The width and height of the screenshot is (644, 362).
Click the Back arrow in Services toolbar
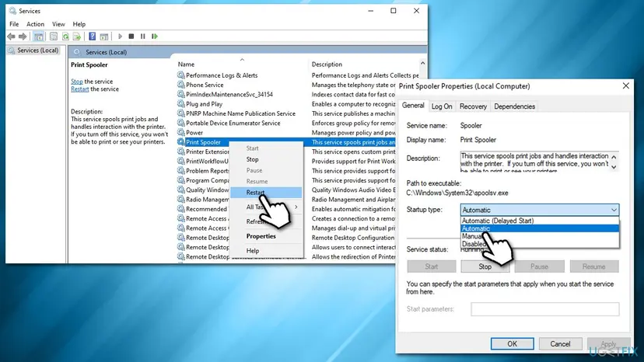pyautogui.click(x=11, y=37)
